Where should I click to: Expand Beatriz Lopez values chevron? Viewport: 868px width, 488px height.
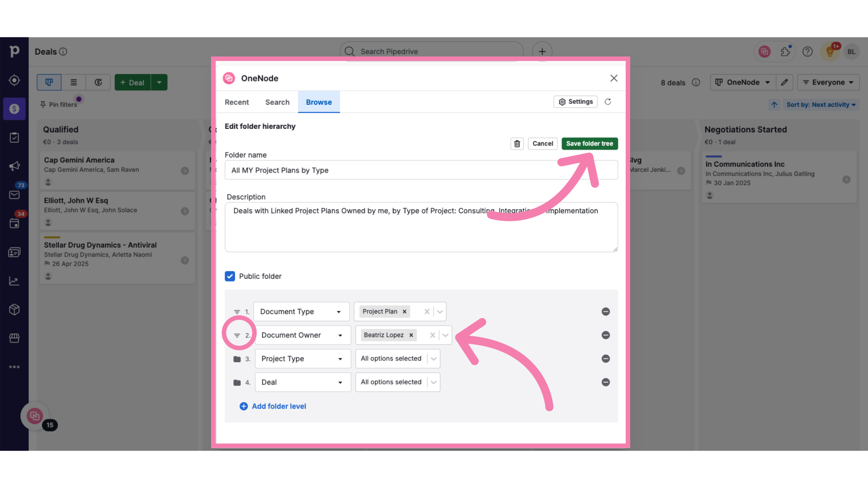(446, 335)
